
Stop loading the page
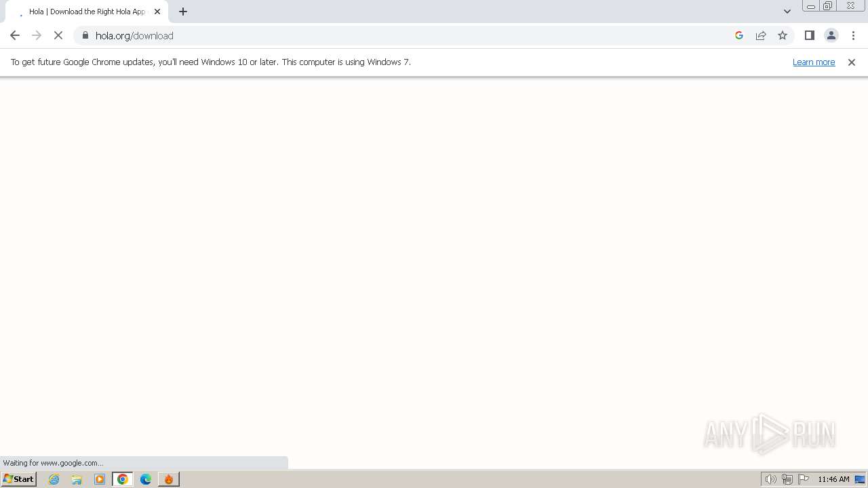point(58,35)
